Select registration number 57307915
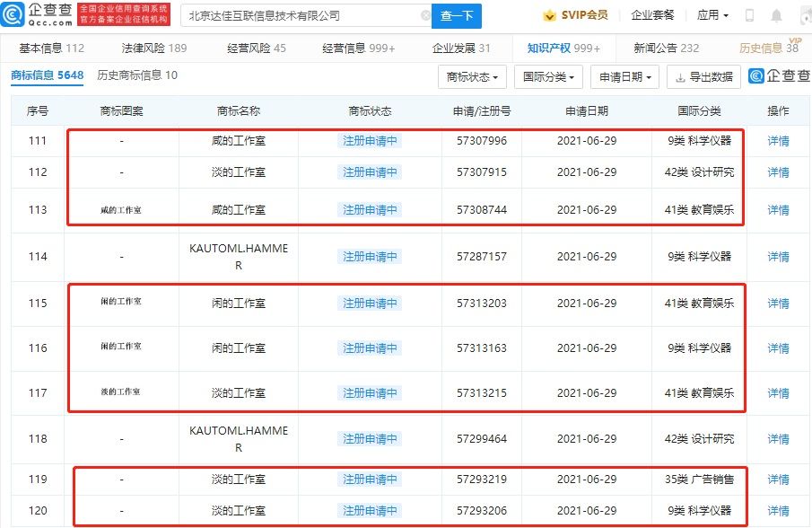812x528 pixels. [x=482, y=172]
